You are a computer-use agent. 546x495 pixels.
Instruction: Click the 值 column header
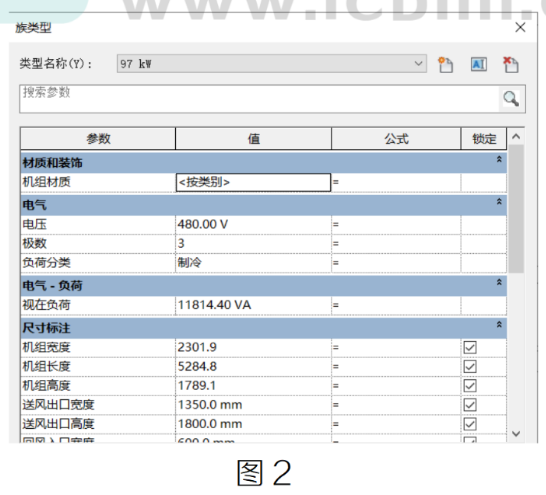coord(254,139)
